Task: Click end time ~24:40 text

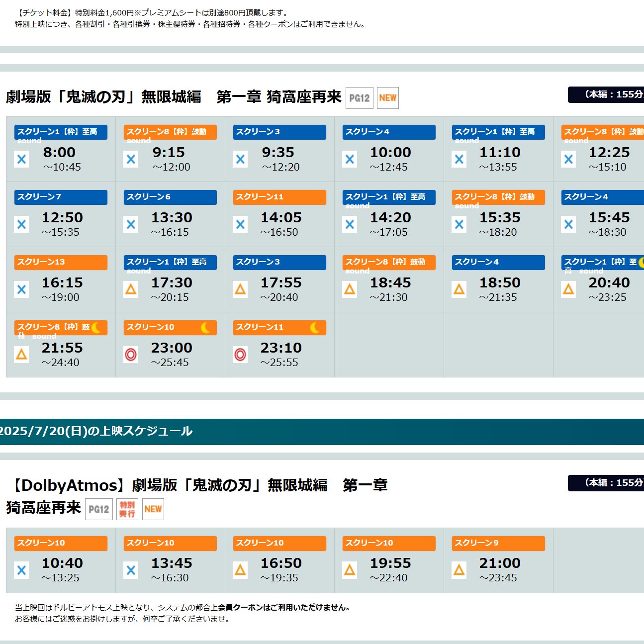Action: click(x=60, y=363)
